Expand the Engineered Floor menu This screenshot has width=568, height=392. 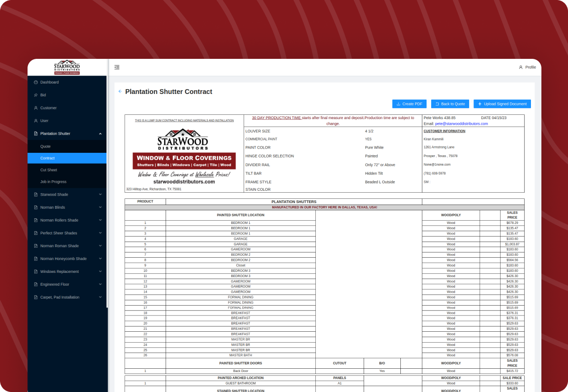(x=100, y=284)
